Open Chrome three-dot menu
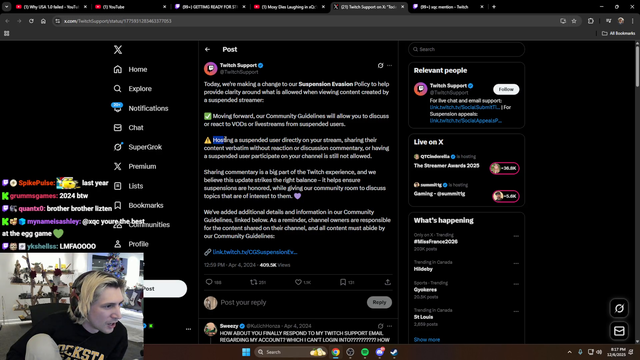 pos(633,21)
